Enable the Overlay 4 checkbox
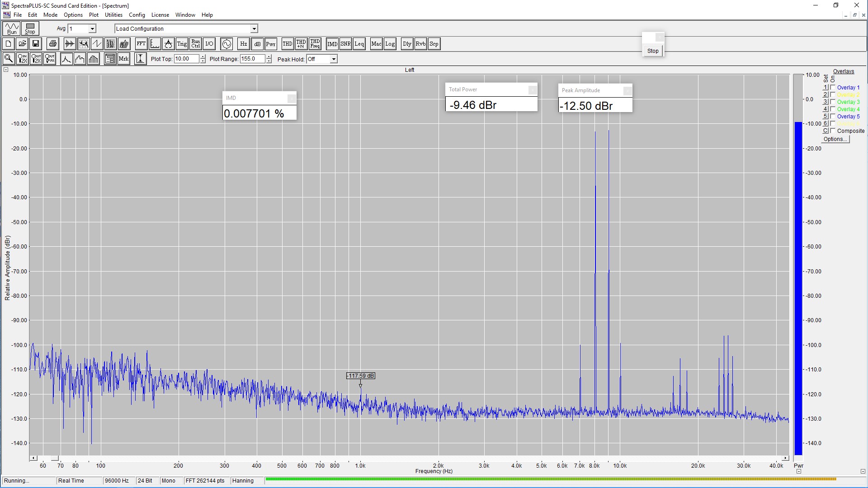 click(833, 109)
